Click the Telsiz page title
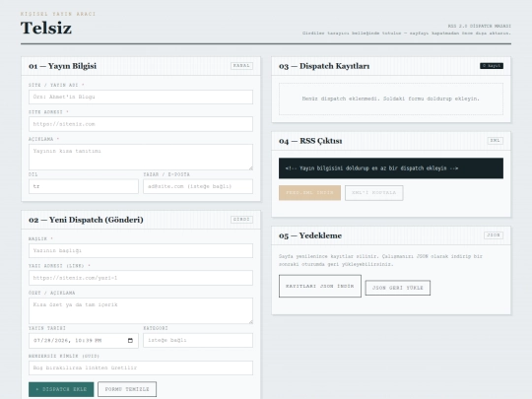Image resolution: width=532 pixels, height=399 pixels. click(x=46, y=28)
